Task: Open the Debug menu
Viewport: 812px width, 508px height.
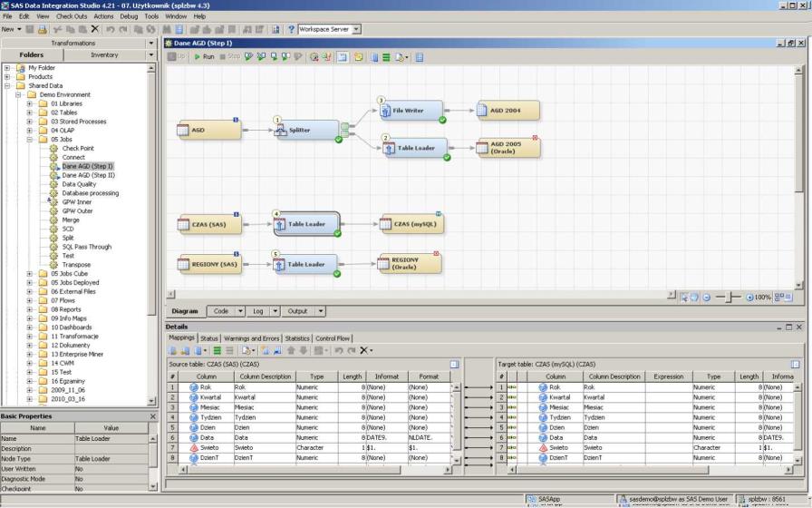Action: pyautogui.click(x=129, y=16)
